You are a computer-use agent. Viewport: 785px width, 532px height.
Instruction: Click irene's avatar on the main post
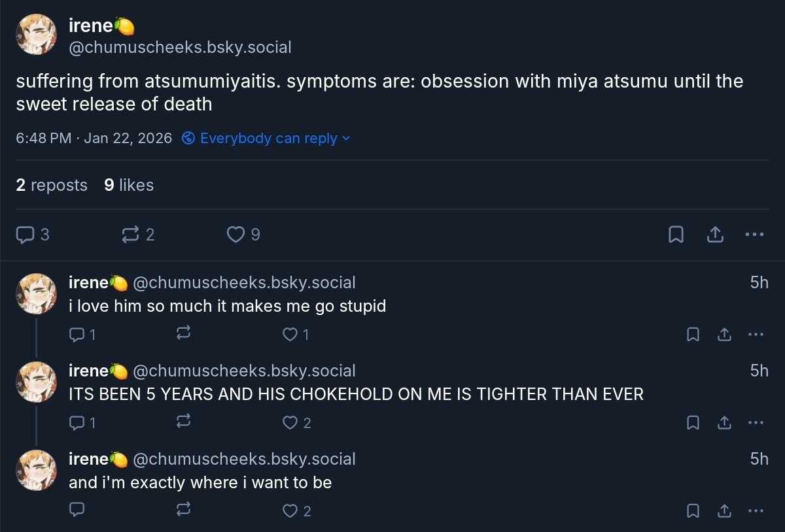36,35
